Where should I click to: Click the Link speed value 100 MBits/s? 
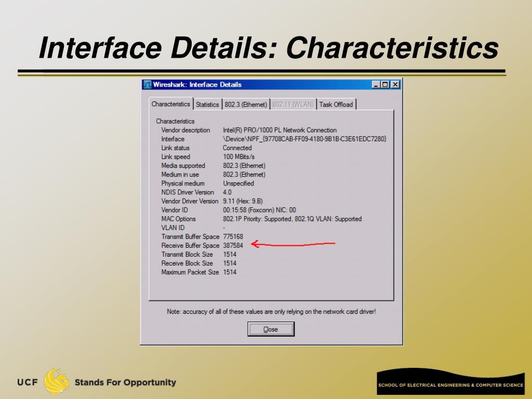238,157
